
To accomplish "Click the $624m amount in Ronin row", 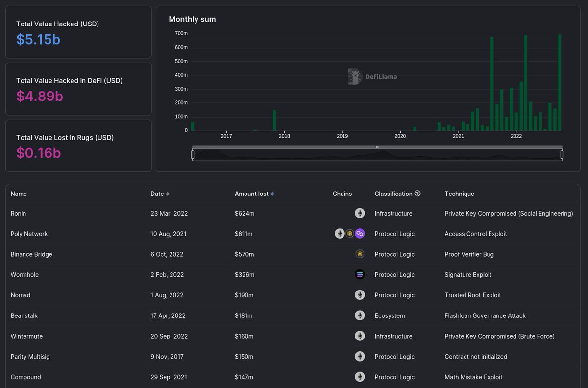I will pyautogui.click(x=245, y=214).
